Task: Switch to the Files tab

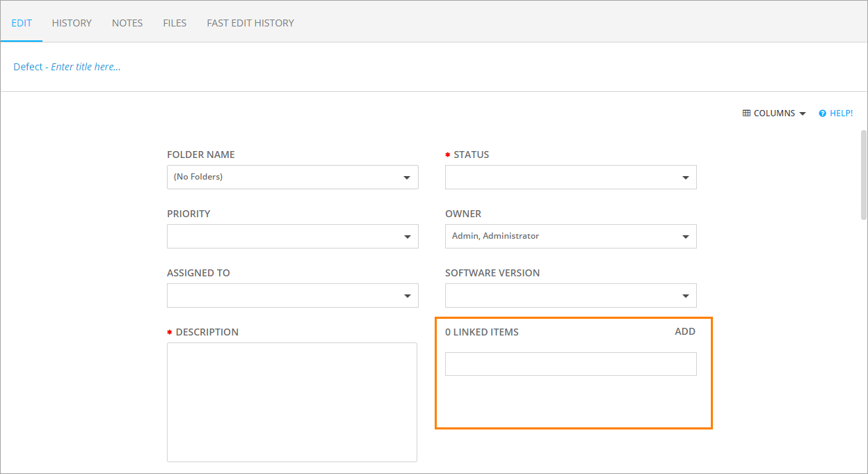Action: point(175,23)
